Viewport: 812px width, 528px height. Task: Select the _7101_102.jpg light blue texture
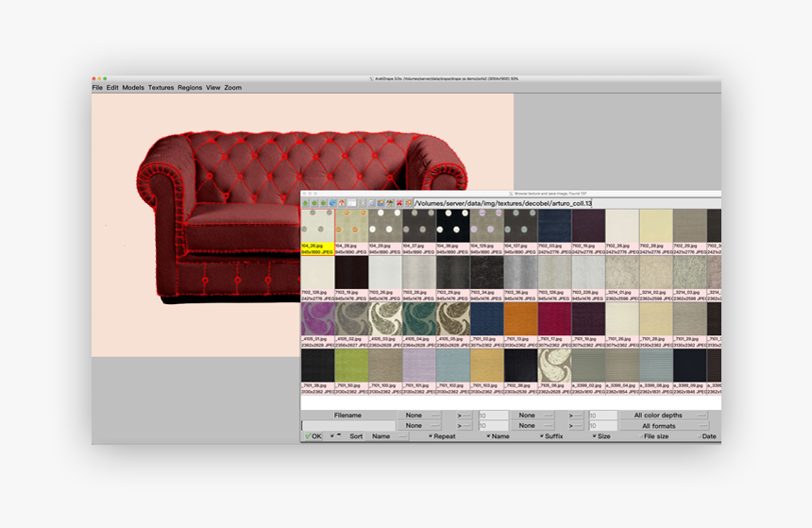[x=452, y=366]
